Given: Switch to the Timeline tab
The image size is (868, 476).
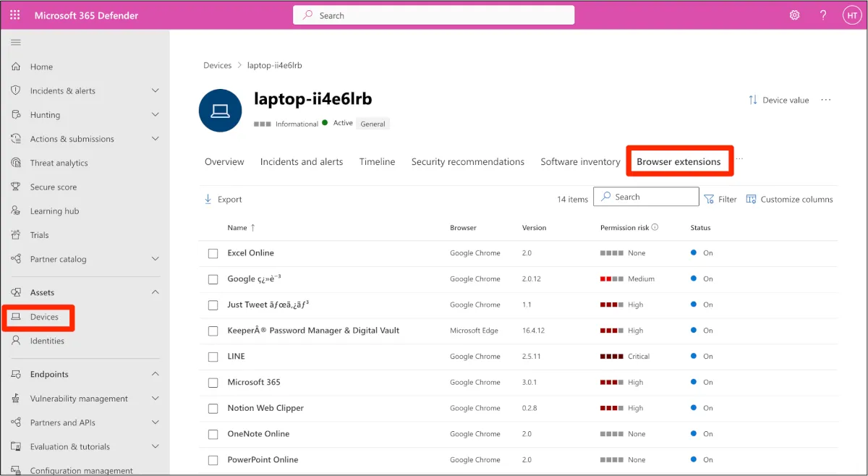Looking at the screenshot, I should pos(377,161).
